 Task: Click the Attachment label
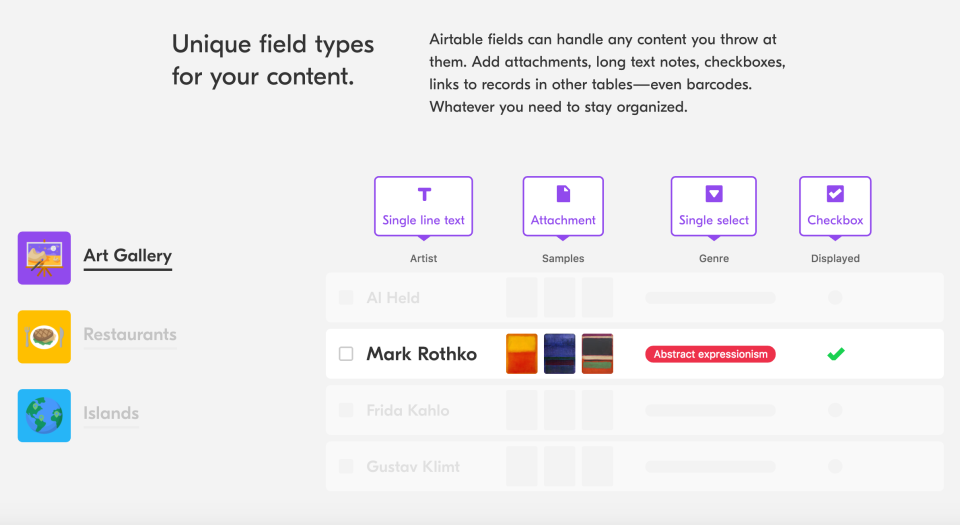[563, 220]
